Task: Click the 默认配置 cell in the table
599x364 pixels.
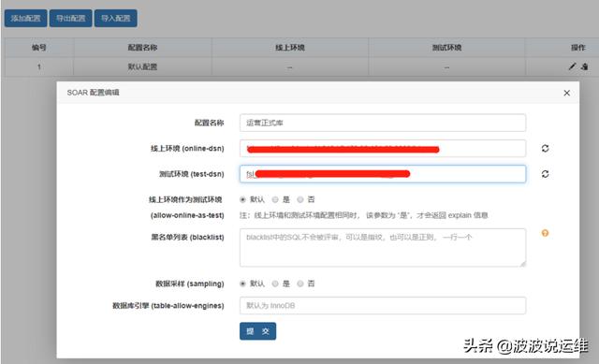Action: coord(142,66)
